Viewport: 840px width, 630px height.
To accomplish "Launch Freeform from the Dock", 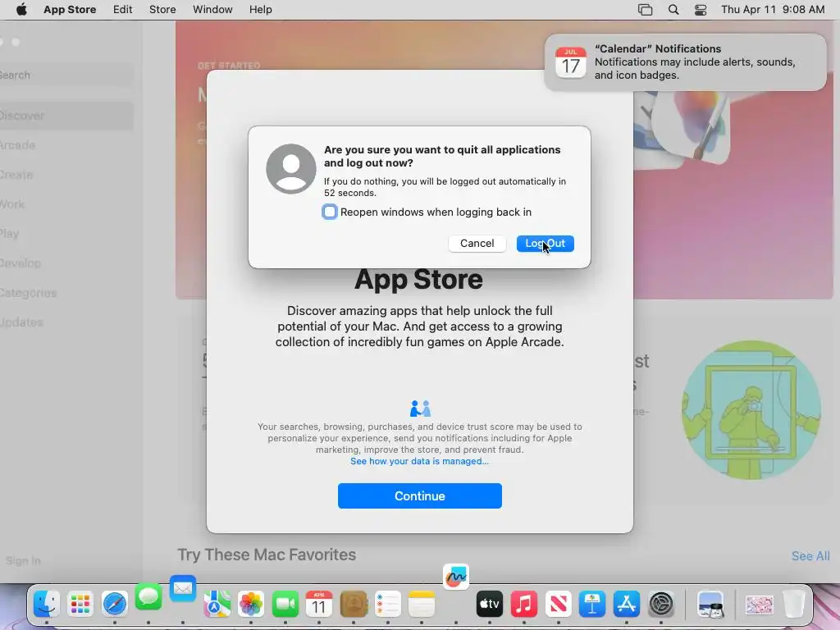I will tap(456, 577).
